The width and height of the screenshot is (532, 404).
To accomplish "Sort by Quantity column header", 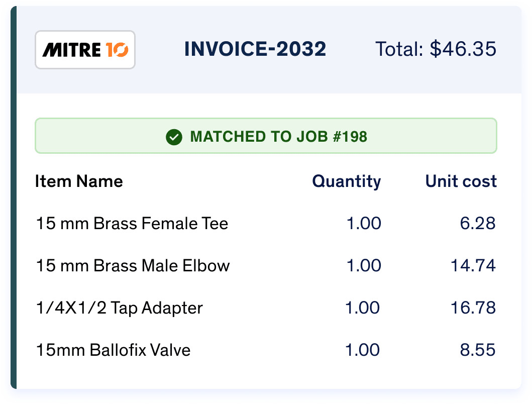I will [x=346, y=181].
